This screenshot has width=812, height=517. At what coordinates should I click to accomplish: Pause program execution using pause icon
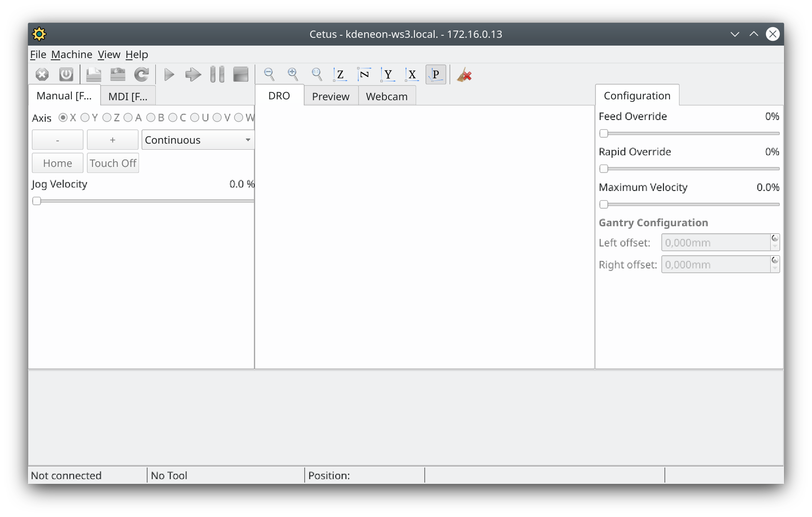217,74
